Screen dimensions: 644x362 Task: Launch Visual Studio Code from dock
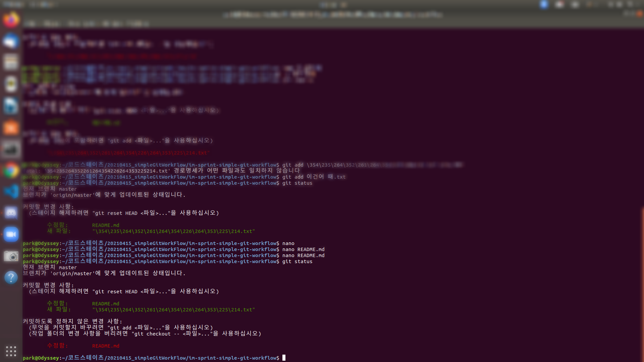(11, 192)
